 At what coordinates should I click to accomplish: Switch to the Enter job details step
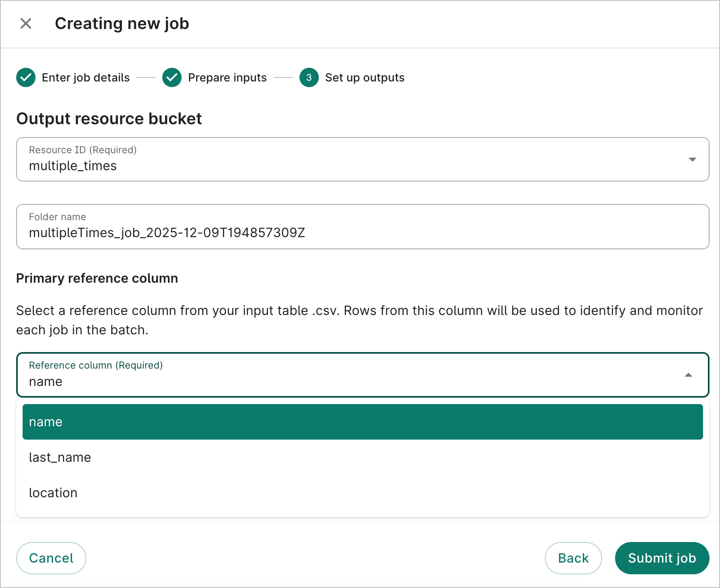[86, 77]
